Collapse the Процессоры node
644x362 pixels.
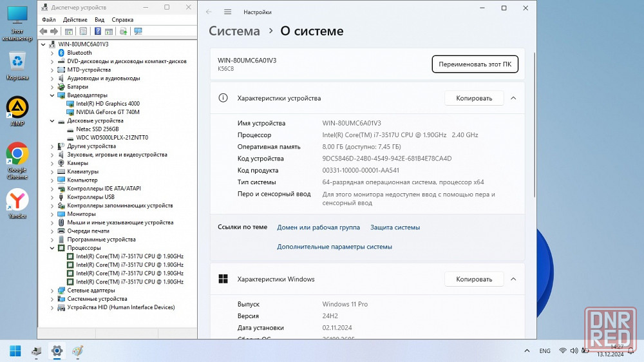pos(52,248)
